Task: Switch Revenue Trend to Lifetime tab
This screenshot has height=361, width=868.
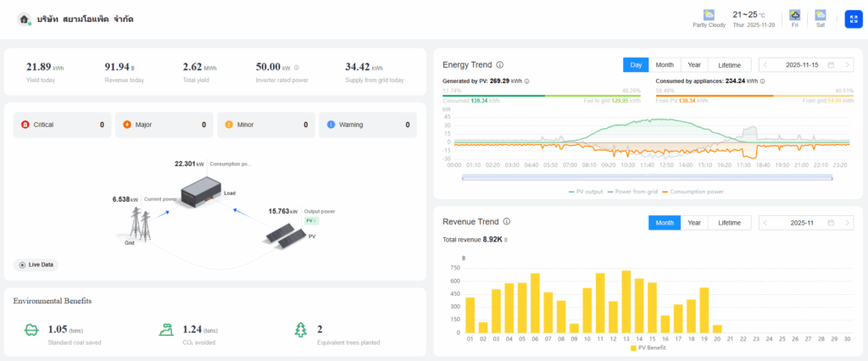Action: point(729,223)
